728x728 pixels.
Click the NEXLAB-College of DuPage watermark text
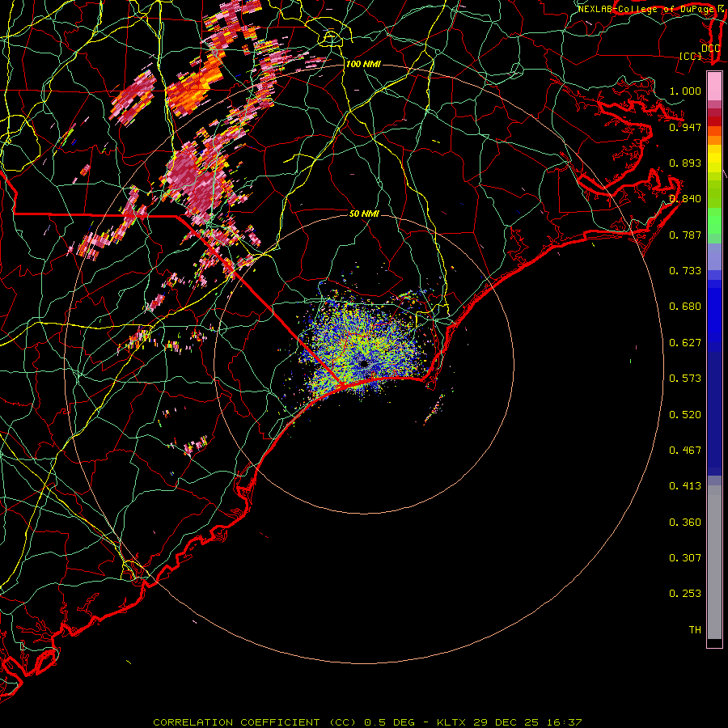click(x=645, y=9)
